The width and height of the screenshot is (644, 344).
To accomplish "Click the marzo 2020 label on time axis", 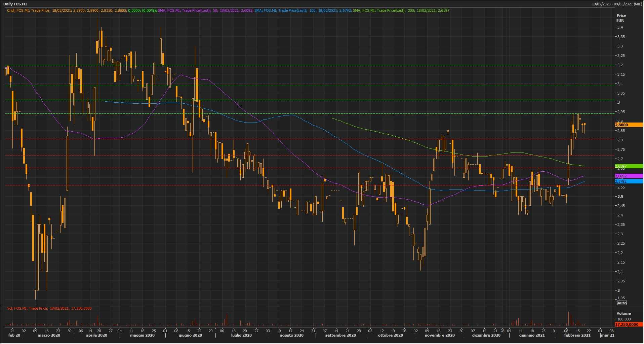I will pos(49,335).
